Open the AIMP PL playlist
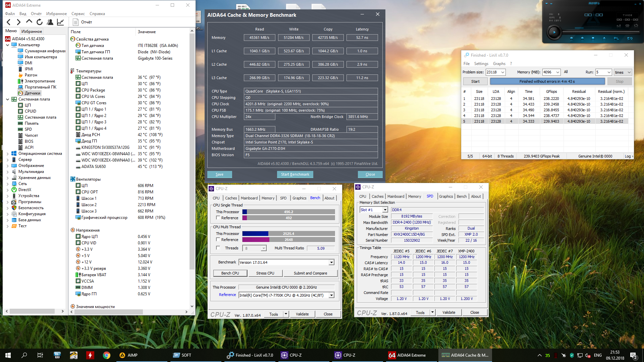 click(616, 38)
